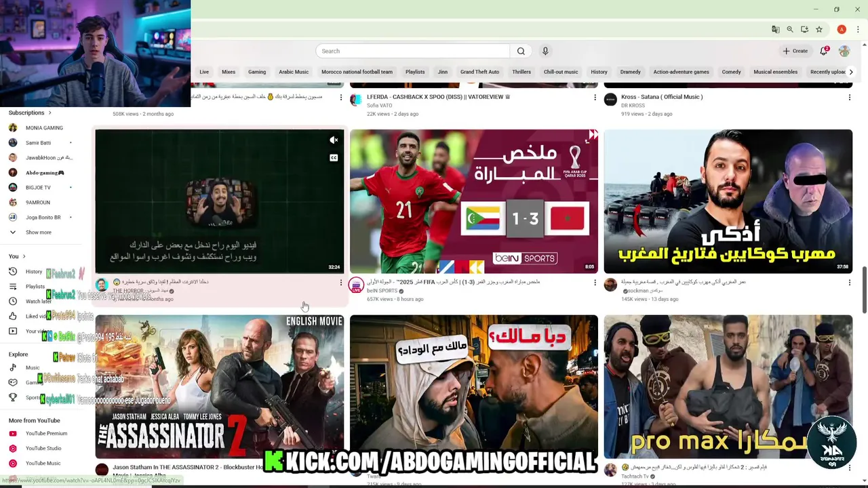Select the Live filter chip
Image resolution: width=868 pixels, height=488 pixels.
point(204,72)
